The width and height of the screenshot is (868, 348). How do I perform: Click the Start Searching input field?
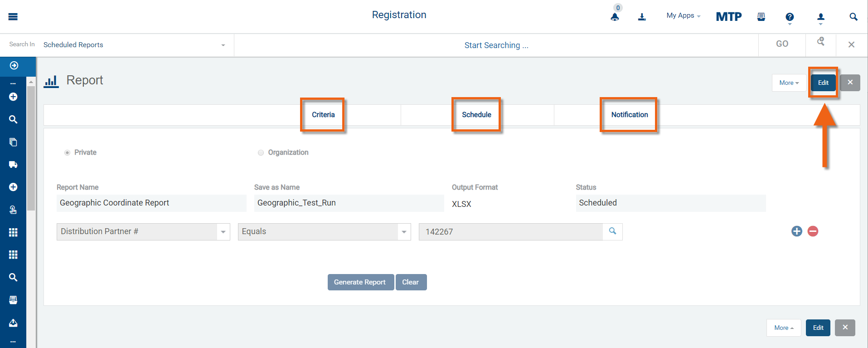coord(496,45)
